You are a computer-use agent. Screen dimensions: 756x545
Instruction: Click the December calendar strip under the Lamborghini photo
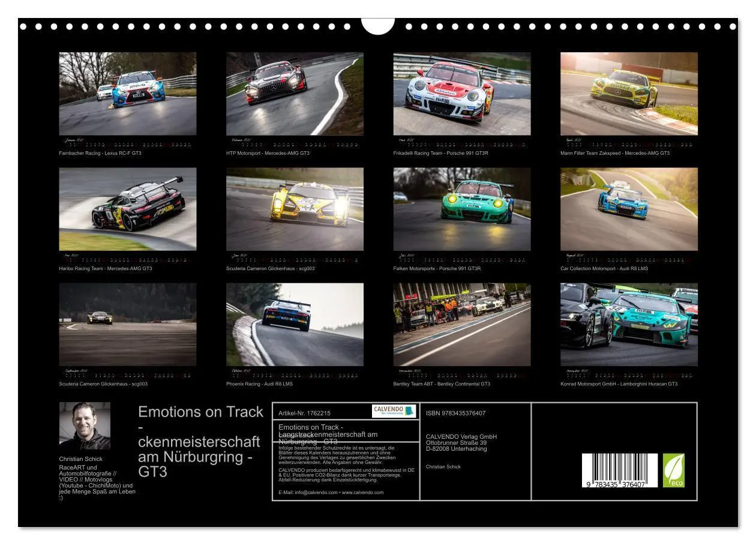[x=629, y=373]
